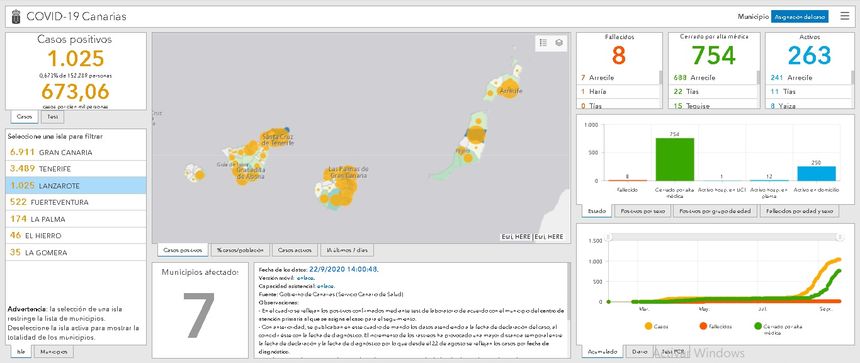Click the Canarias coat of arms logo
Screen dimensions: 860x363
point(16,17)
